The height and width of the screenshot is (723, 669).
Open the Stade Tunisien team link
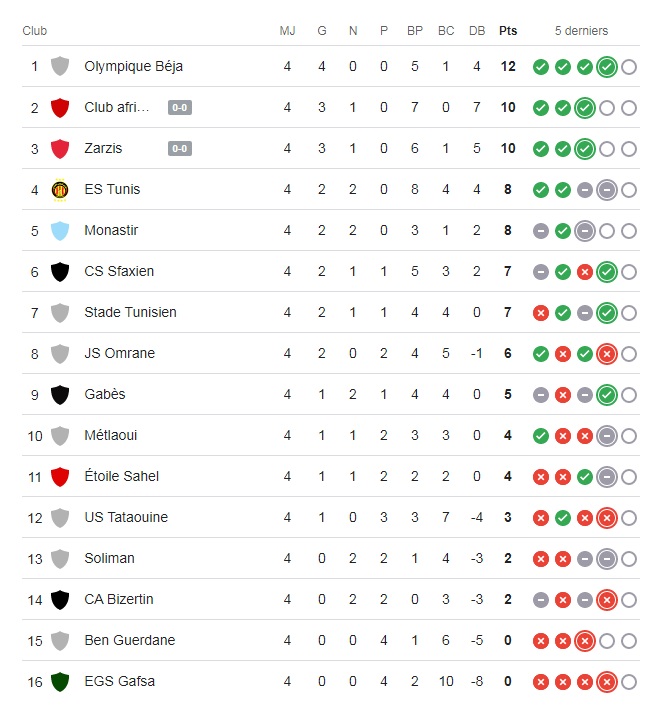(130, 312)
